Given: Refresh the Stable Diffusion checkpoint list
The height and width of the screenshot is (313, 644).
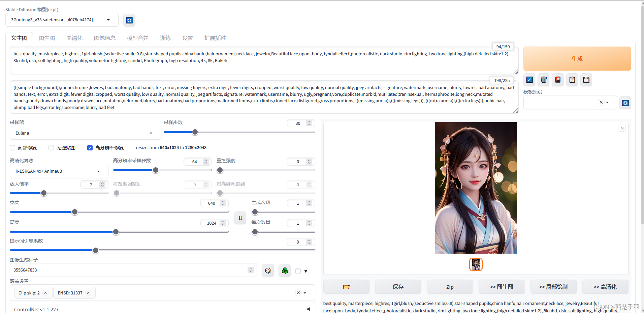Looking at the screenshot, I should point(129,20).
